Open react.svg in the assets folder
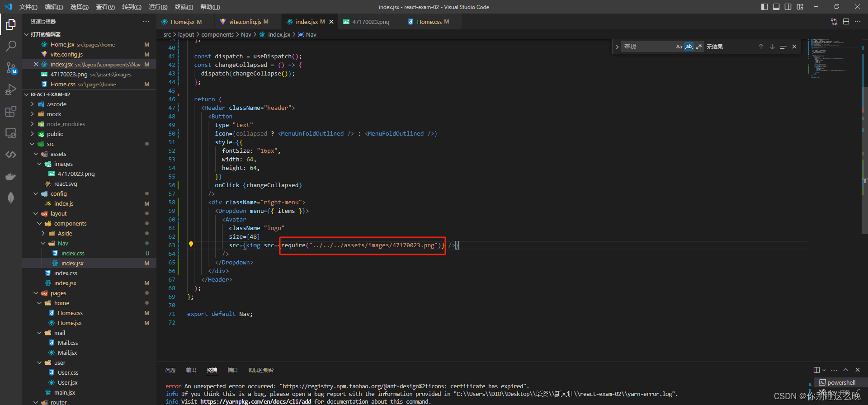The width and height of the screenshot is (868, 405). 66,184
